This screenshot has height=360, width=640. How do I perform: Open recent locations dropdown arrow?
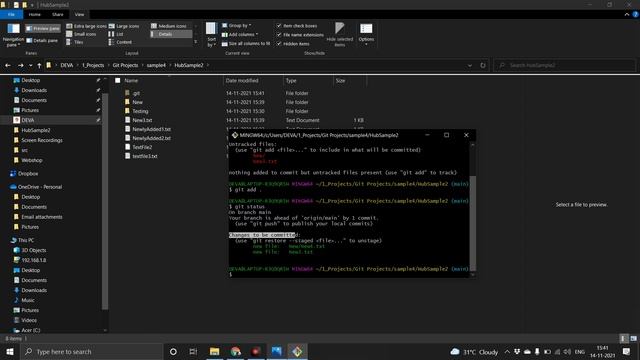click(30, 65)
